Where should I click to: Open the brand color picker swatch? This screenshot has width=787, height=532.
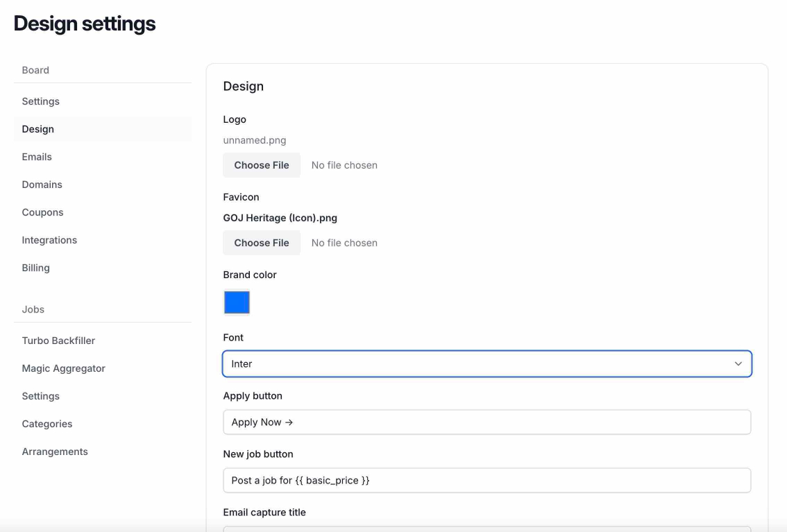click(237, 302)
